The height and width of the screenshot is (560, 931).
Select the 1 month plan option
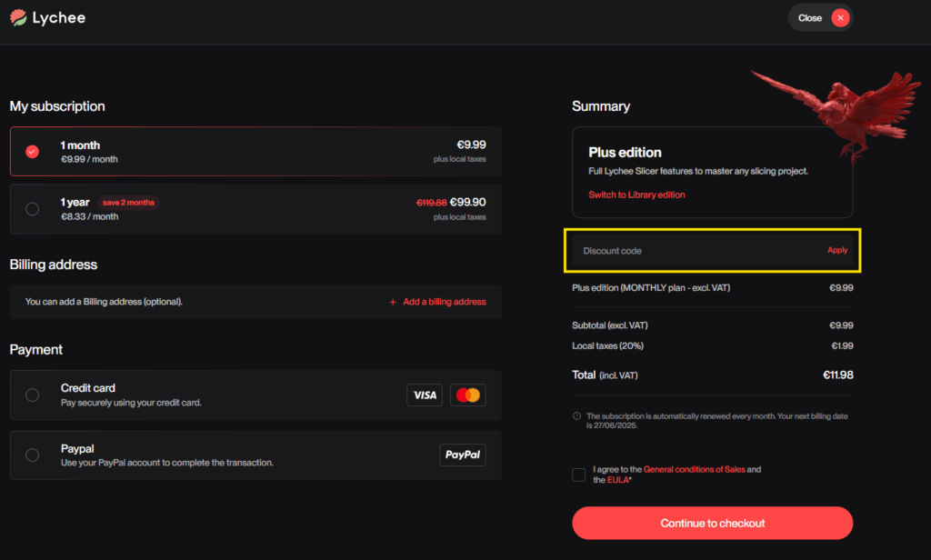pos(32,151)
